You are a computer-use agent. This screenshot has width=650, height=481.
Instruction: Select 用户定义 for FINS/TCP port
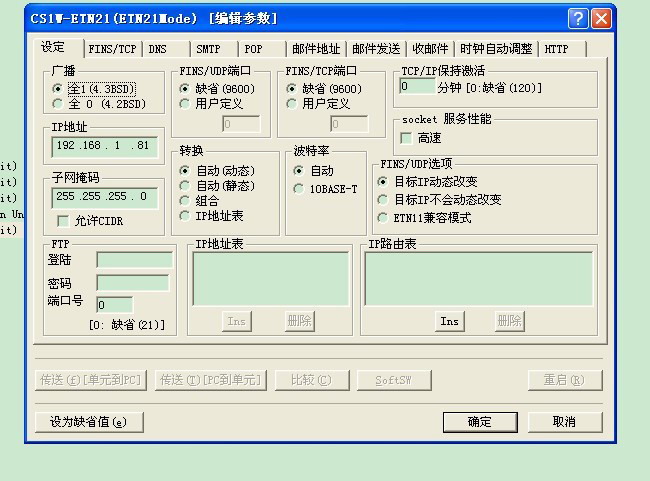pyautogui.click(x=292, y=104)
